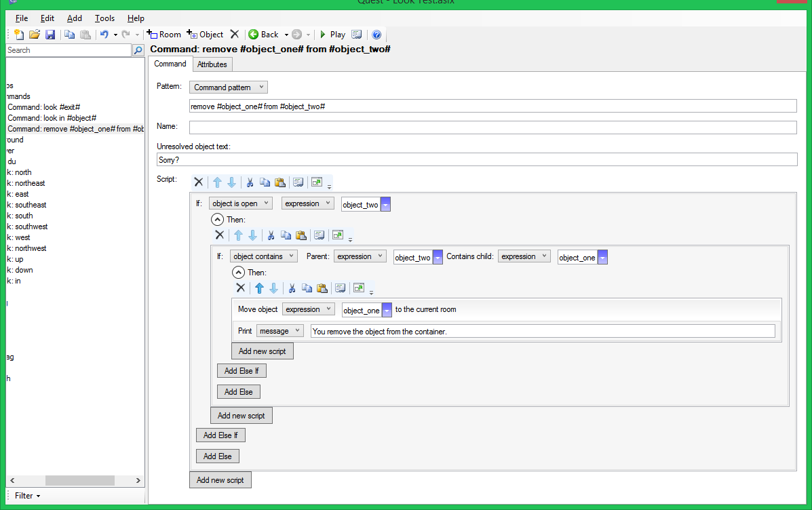Image resolution: width=812 pixels, height=510 pixels.
Task: Click into the 'Unresolved object text' field
Action: 476,159
